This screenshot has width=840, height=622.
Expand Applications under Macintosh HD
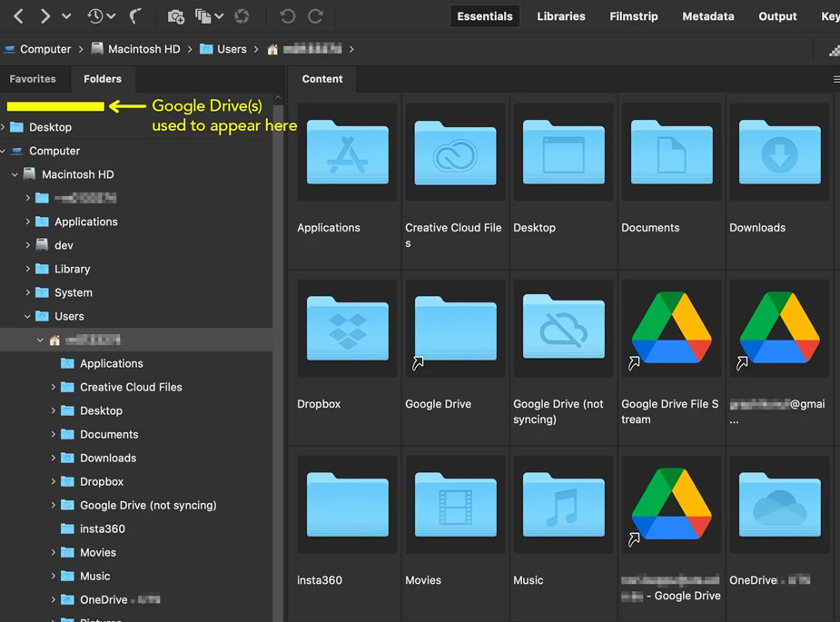point(27,222)
